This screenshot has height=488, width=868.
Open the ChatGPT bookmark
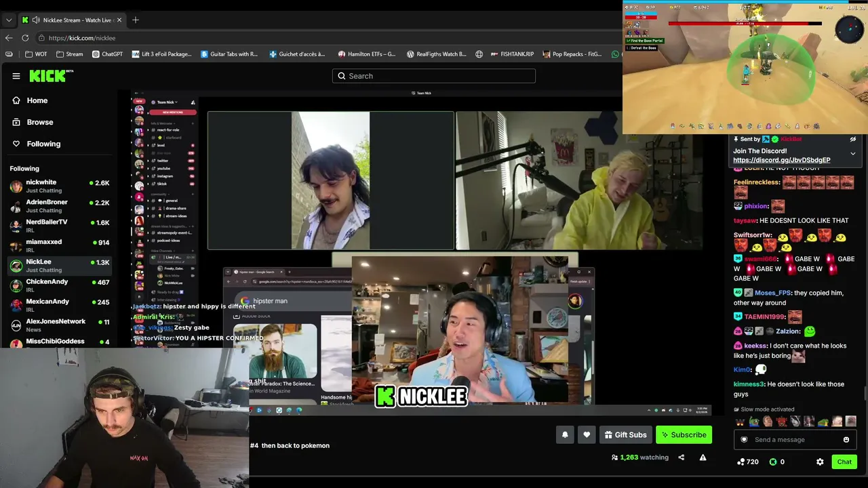(107, 54)
